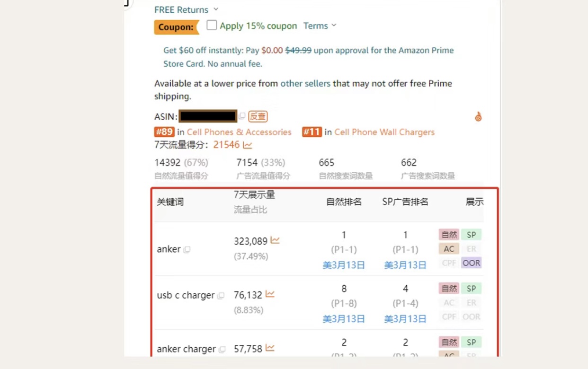Screen dimensions: 588x369
Task: Click the 7天展示量 column header
Action: [x=254, y=195]
